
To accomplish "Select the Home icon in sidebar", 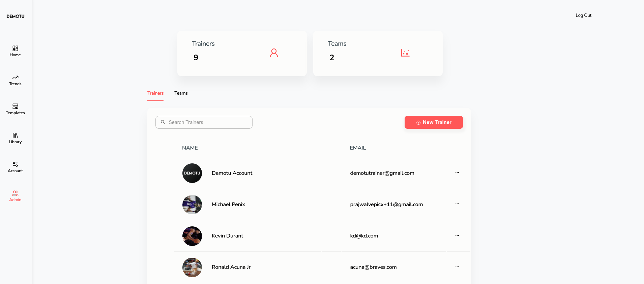I will (15, 49).
